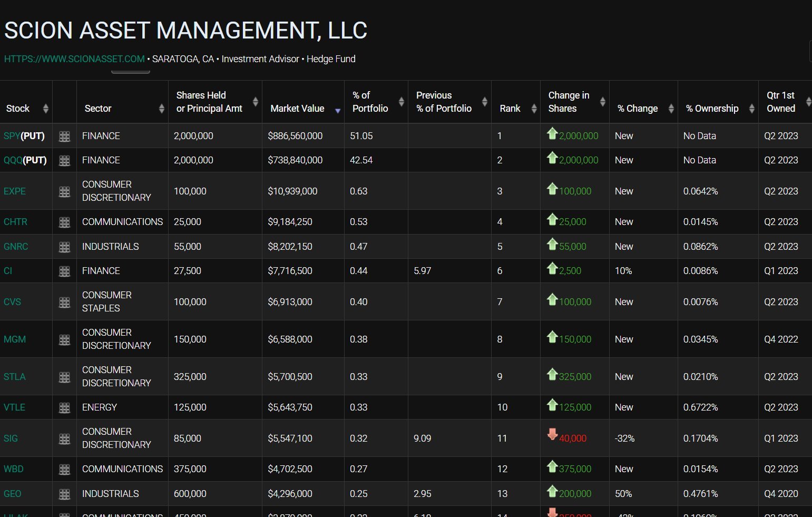Open the grid icon in the SPY row
Viewport: 812px width, 517px height.
coord(64,136)
